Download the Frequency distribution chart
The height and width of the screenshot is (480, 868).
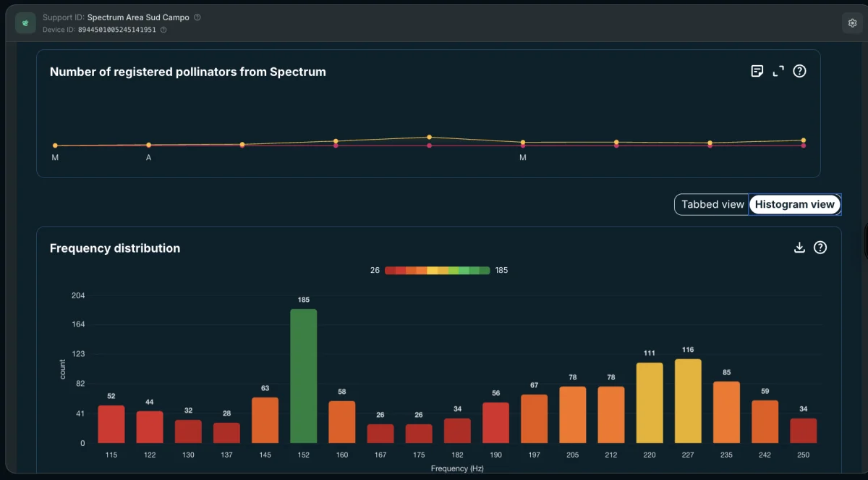point(799,248)
